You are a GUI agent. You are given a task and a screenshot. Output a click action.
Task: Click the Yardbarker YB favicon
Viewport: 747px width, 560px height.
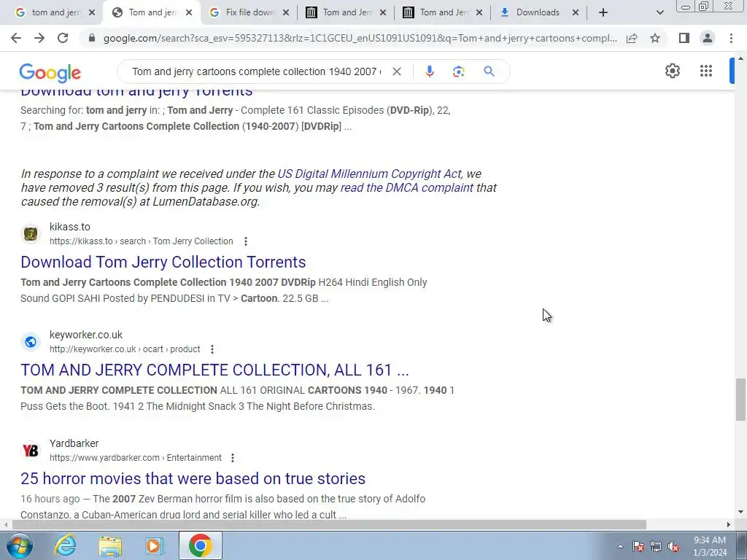pyautogui.click(x=31, y=450)
